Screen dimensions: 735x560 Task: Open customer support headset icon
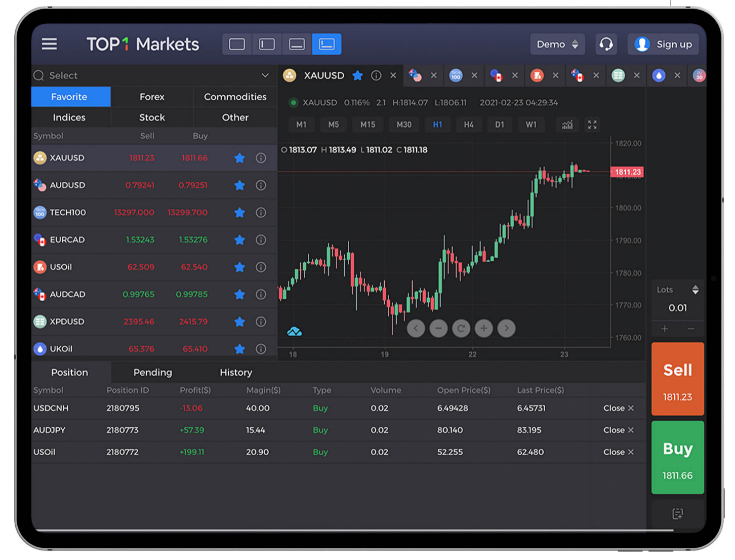click(x=606, y=44)
